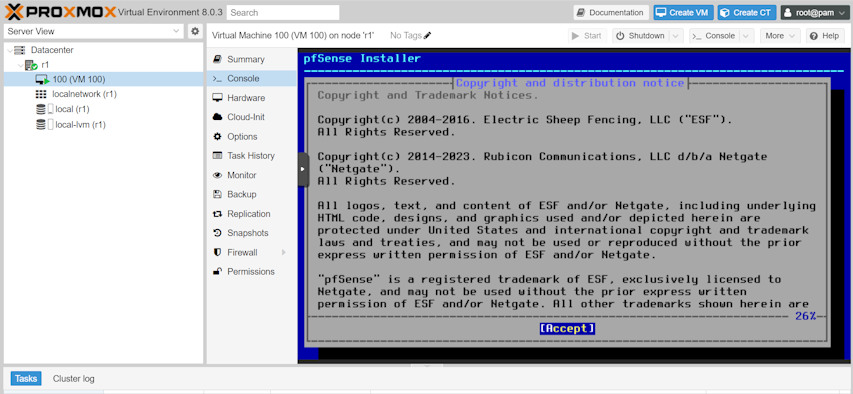This screenshot has width=853, height=394.
Task: Click the local-lvm database icon
Action: [41, 124]
